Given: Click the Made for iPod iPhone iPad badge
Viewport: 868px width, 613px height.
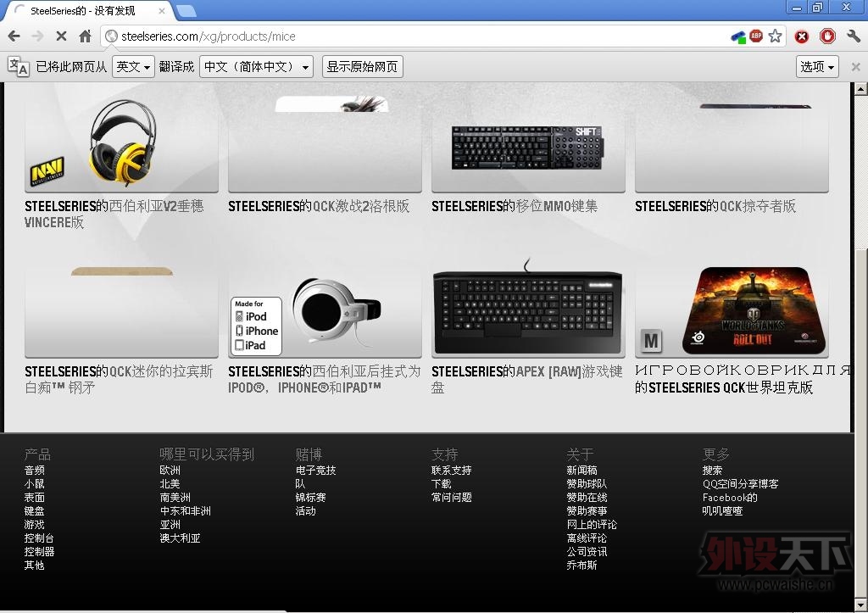Looking at the screenshot, I should 256,326.
